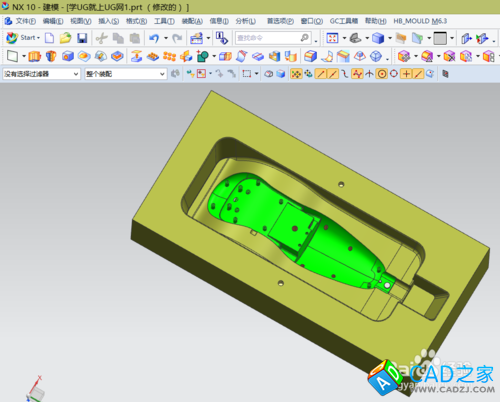Save the part with the floppy icon
500x402 pixels.
82,38
